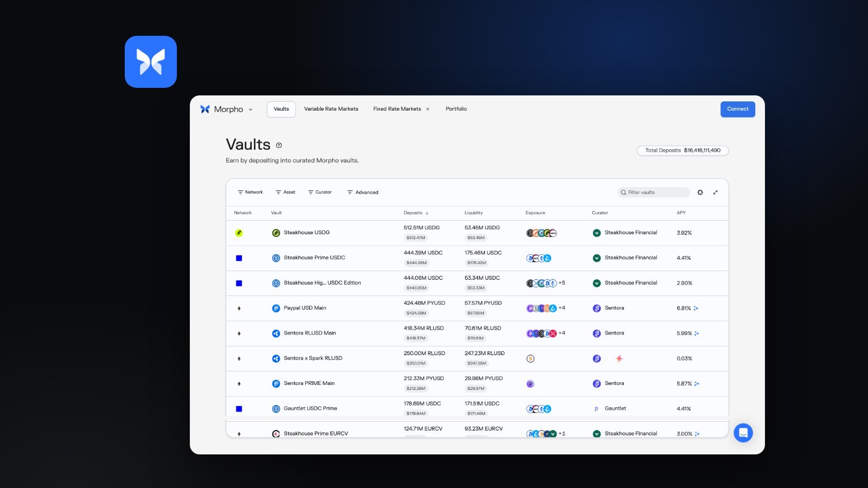The image size is (868, 488).
Task: Go to the Portfolio tab
Action: pyautogui.click(x=456, y=109)
